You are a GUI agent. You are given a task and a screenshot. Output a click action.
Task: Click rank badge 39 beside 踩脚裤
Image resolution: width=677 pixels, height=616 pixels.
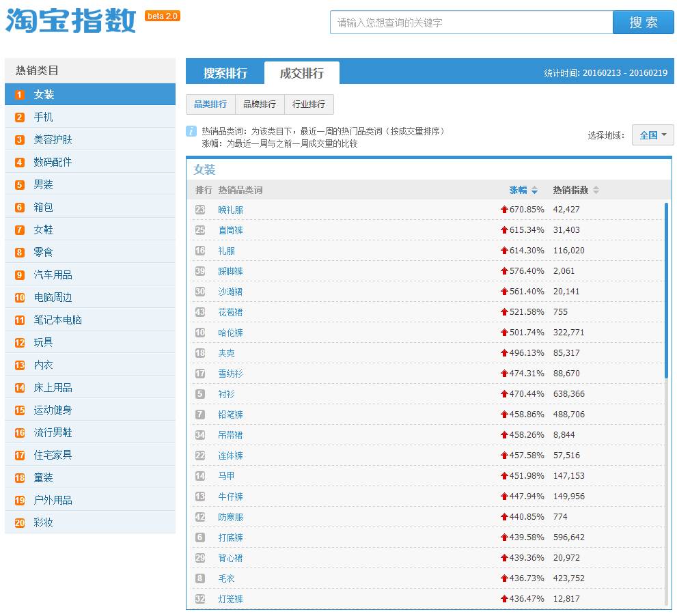click(x=200, y=271)
